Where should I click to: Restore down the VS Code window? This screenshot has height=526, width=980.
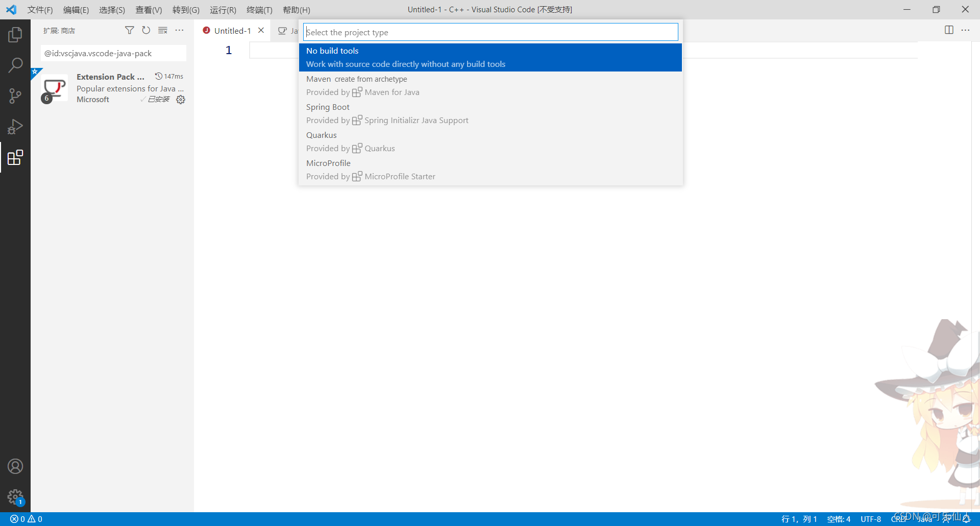click(x=936, y=10)
